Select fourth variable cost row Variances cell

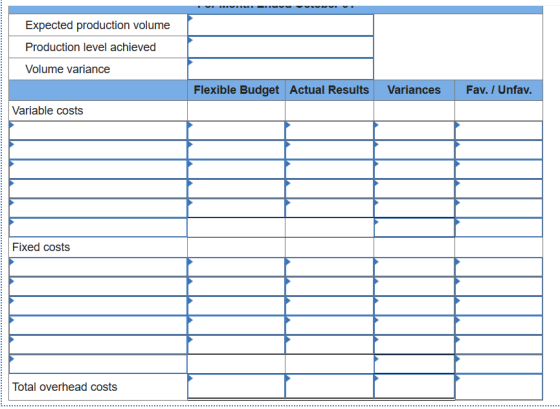tap(414, 189)
